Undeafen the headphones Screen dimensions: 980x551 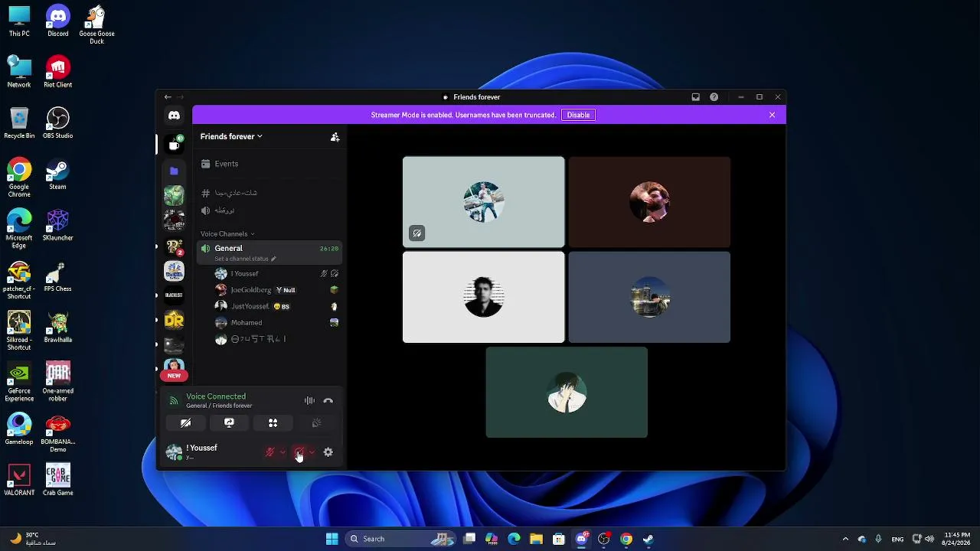pos(299,452)
